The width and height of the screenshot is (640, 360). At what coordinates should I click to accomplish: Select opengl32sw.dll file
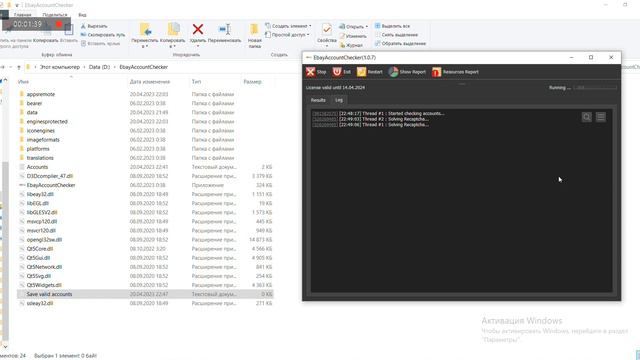[44, 240]
